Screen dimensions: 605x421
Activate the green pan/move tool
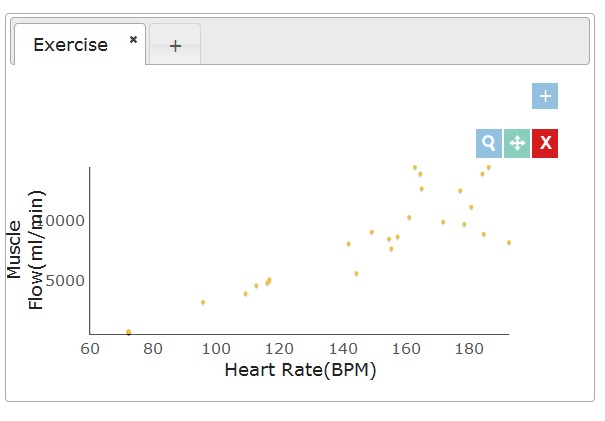click(517, 143)
